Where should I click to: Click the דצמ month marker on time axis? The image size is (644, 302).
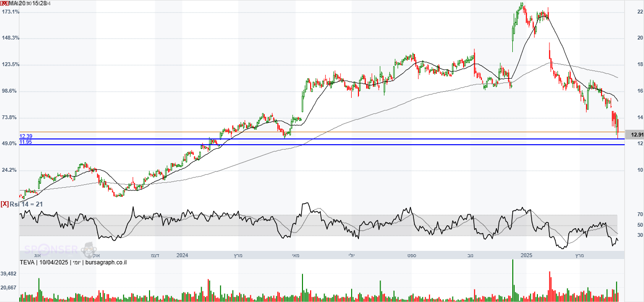(155, 255)
